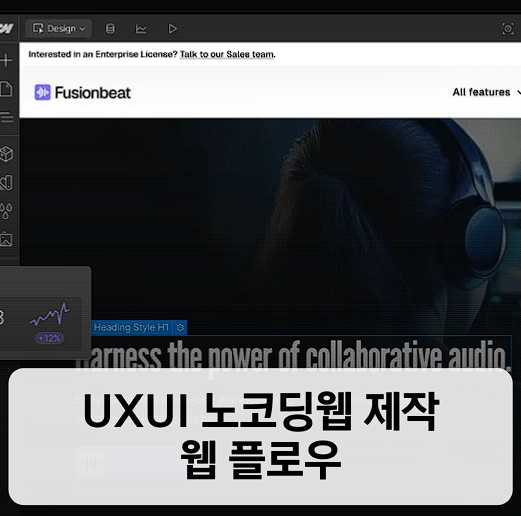Screen dimensions: 521x516
Task: Open the CMS database icon
Action: pyautogui.click(x=110, y=29)
